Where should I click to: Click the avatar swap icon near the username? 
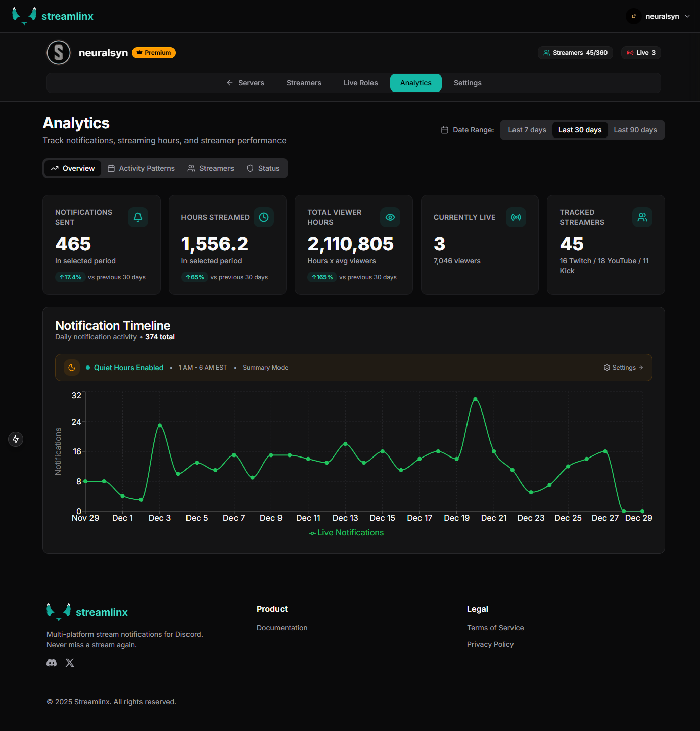633,16
